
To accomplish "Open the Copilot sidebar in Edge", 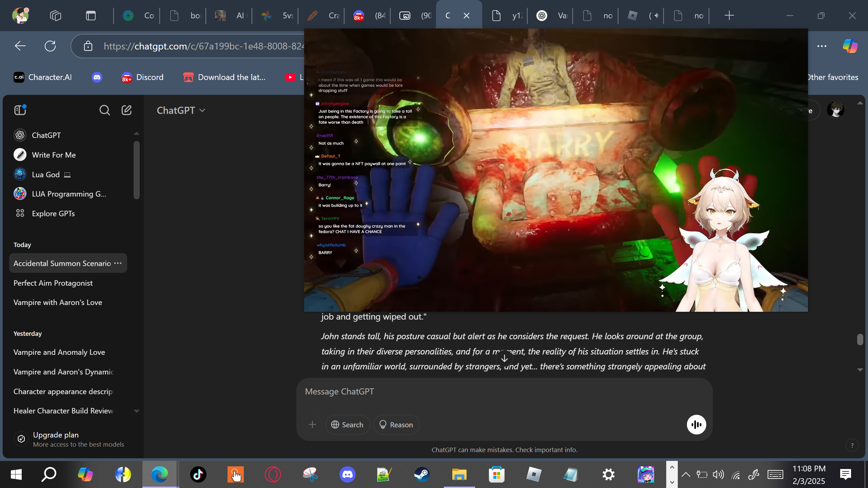I will [850, 46].
